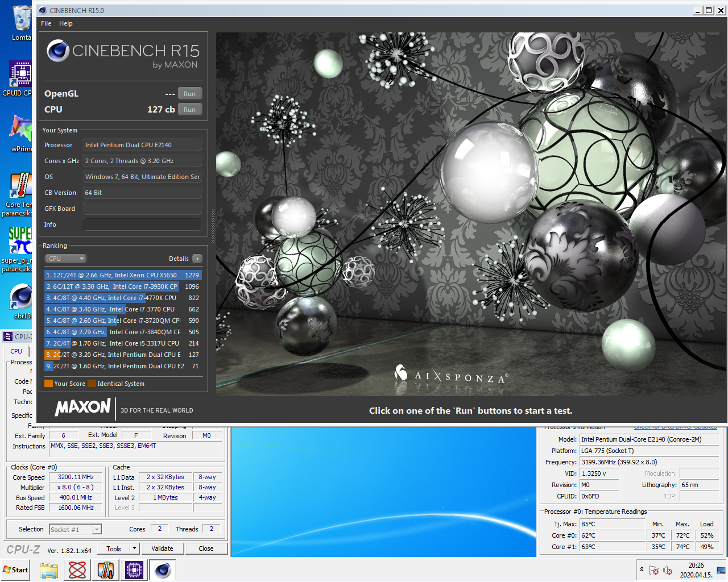Click the orange Your Score swatch
The height and width of the screenshot is (582, 728).
pos(49,384)
